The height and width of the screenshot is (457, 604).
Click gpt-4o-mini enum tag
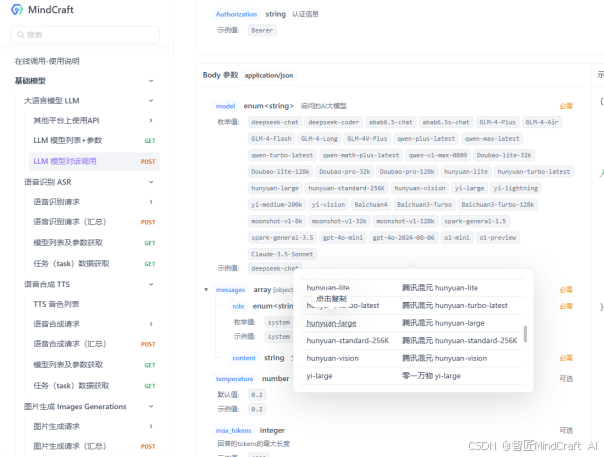343,238
